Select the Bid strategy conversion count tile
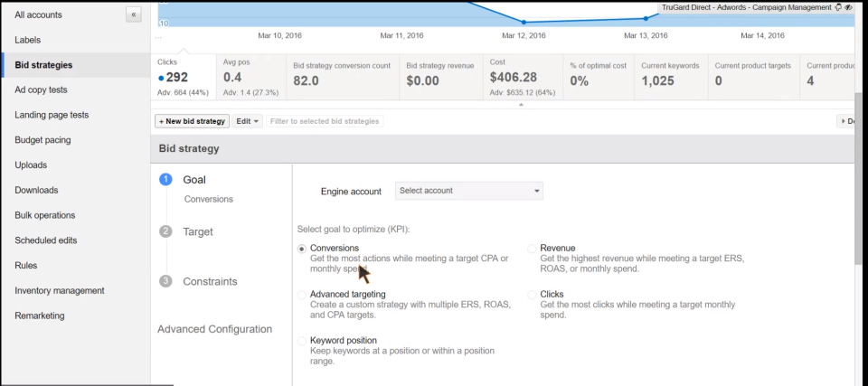Viewport: 868px width, 386px height. click(343, 78)
